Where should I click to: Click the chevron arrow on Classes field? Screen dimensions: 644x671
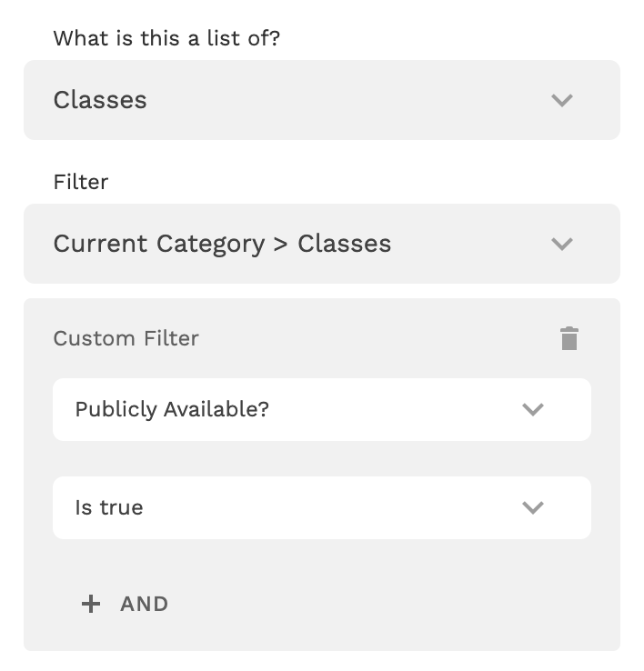[x=562, y=100]
